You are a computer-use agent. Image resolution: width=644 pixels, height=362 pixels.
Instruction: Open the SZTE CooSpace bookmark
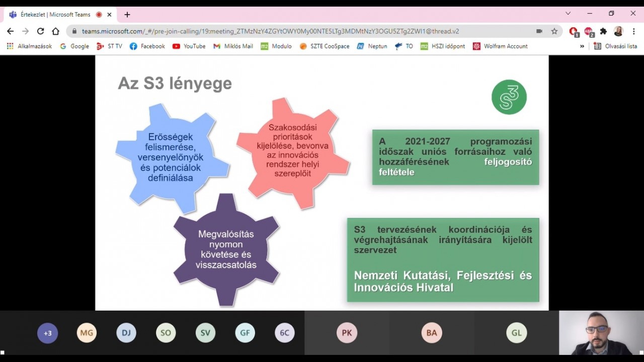click(324, 46)
